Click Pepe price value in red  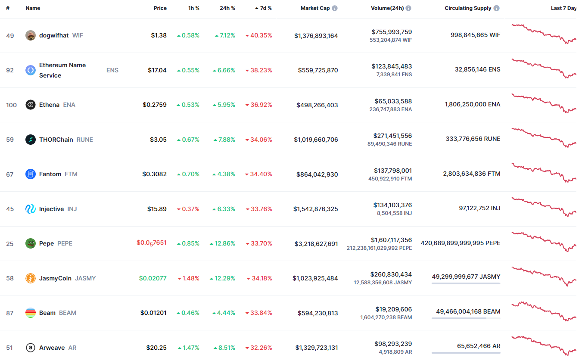152,243
